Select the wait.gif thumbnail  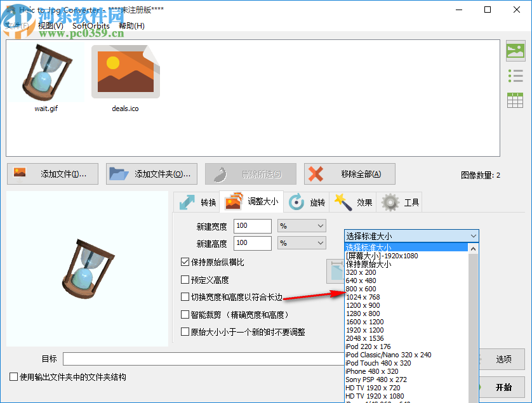46,72
